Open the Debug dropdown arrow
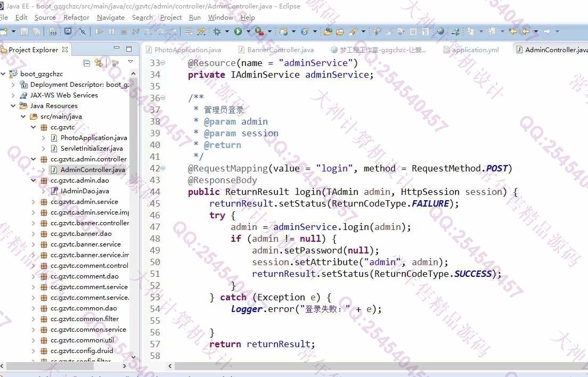588x377 pixels. click(227, 32)
